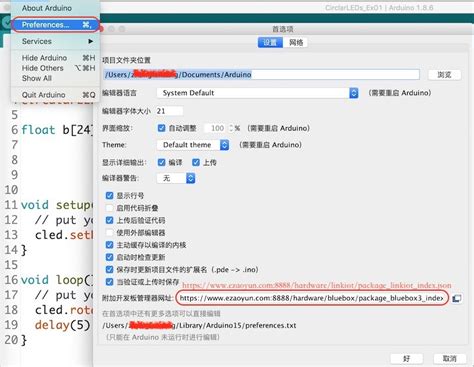Toggle 主动缓存以编译的内核 checkbox
Image resolution: width=474 pixels, height=367 pixels.
point(109,245)
